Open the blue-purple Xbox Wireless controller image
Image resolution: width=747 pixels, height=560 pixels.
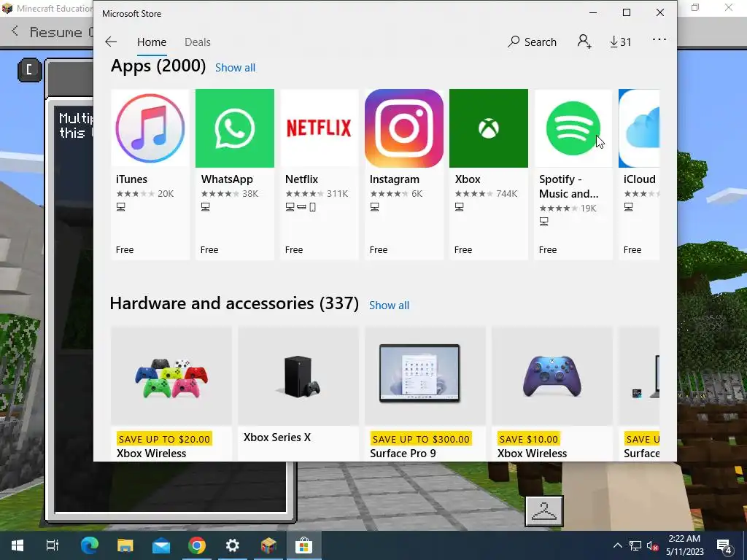552,376
